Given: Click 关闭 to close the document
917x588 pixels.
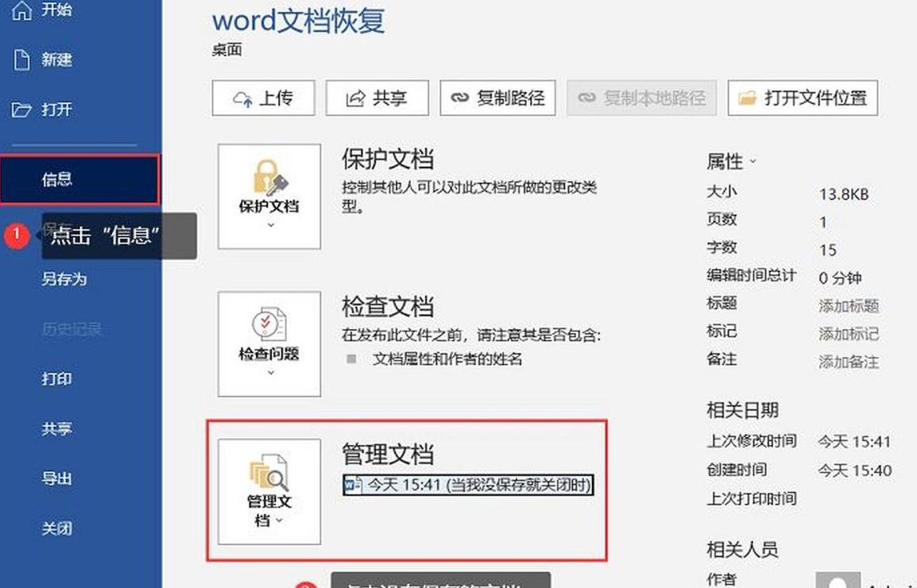Looking at the screenshot, I should coord(56,528).
